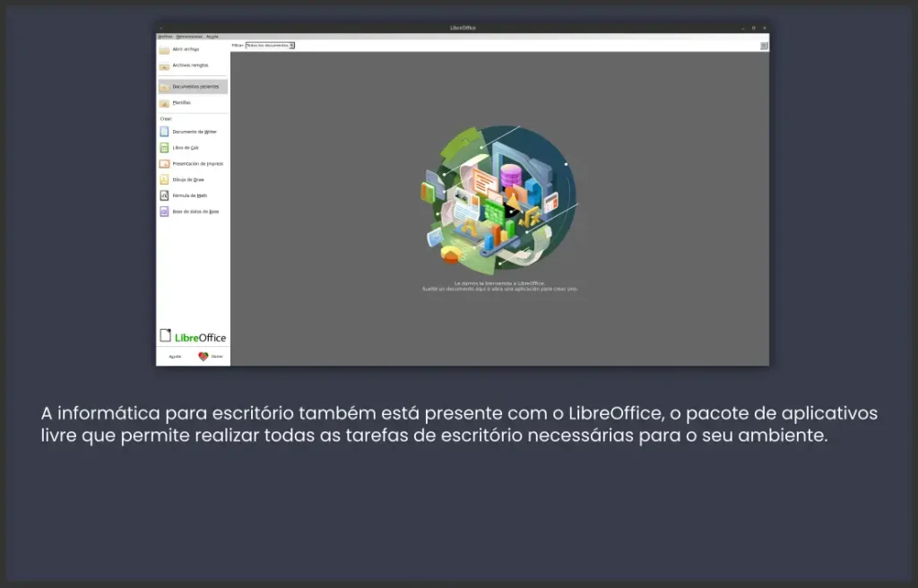The height and width of the screenshot is (588, 918).
Task: Click the menu icon at toolbar right
Action: (x=764, y=46)
